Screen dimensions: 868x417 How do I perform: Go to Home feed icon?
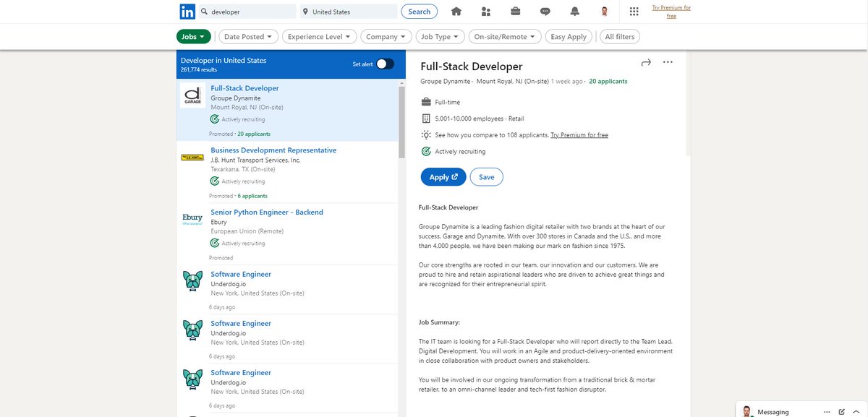coord(456,12)
